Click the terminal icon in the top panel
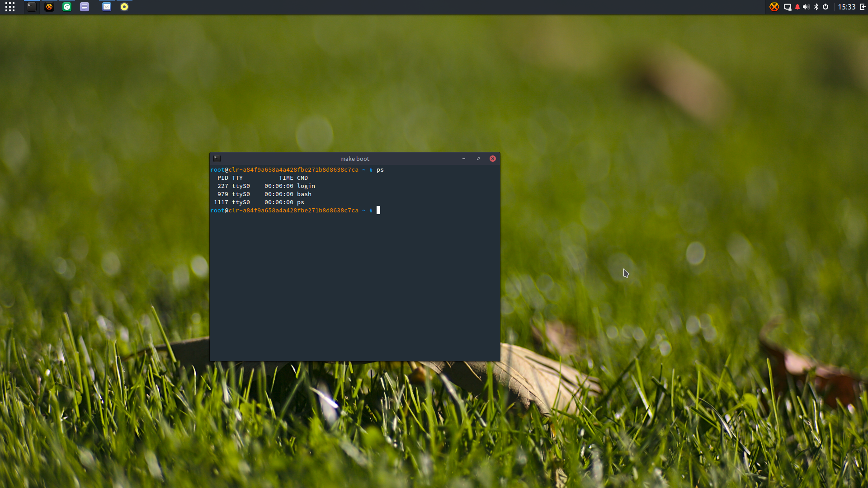The image size is (868, 488). 31,7
